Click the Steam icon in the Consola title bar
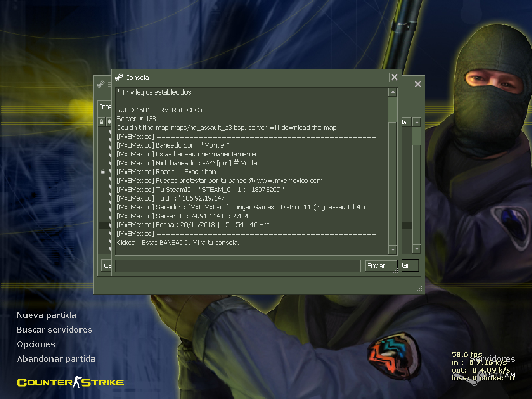 119,78
